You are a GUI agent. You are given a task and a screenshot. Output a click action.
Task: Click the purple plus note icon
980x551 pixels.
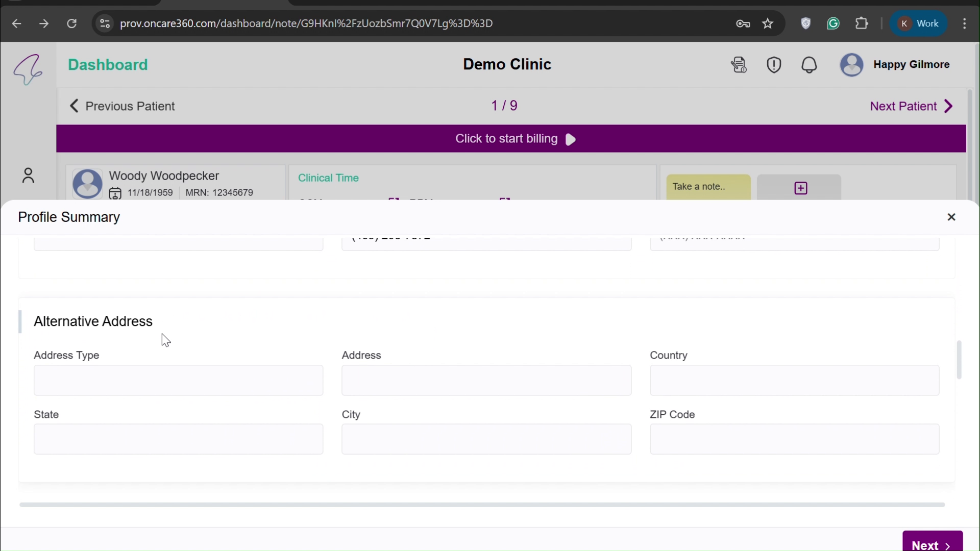[800, 187]
